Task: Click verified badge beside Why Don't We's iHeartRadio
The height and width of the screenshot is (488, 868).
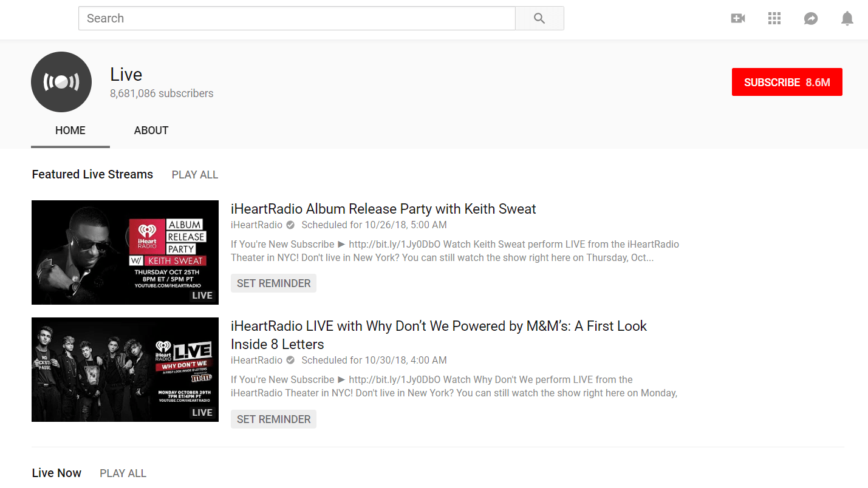Action: [290, 361]
